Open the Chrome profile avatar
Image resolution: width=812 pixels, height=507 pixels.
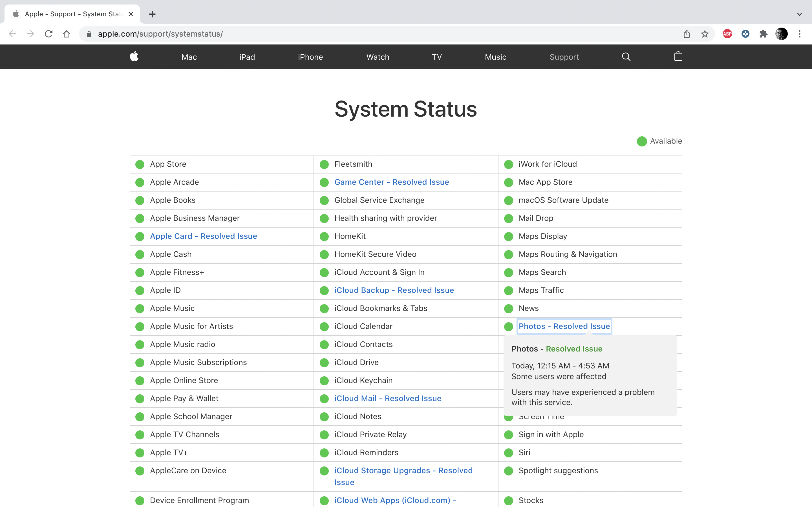pos(782,34)
